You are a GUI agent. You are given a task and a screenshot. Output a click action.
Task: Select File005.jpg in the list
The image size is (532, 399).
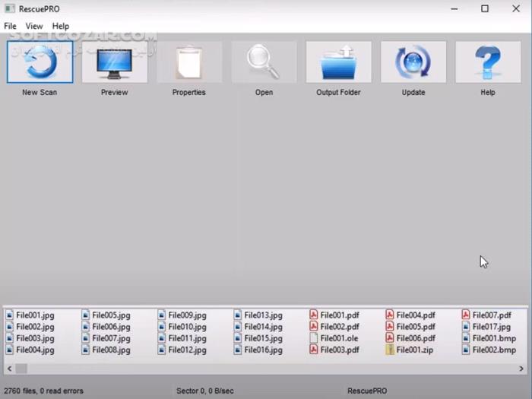click(x=106, y=315)
